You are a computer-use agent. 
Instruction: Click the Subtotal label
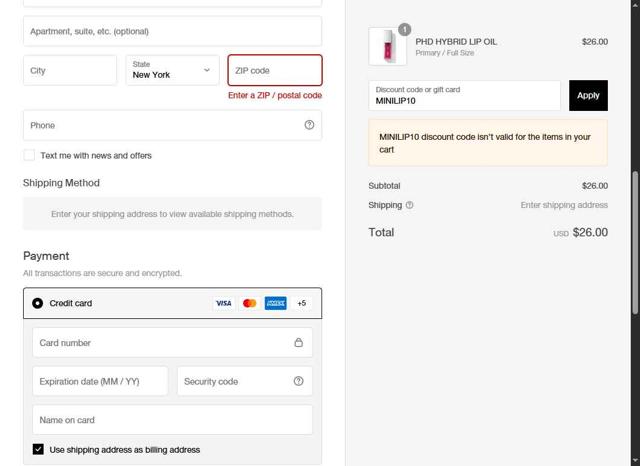pyautogui.click(x=384, y=186)
